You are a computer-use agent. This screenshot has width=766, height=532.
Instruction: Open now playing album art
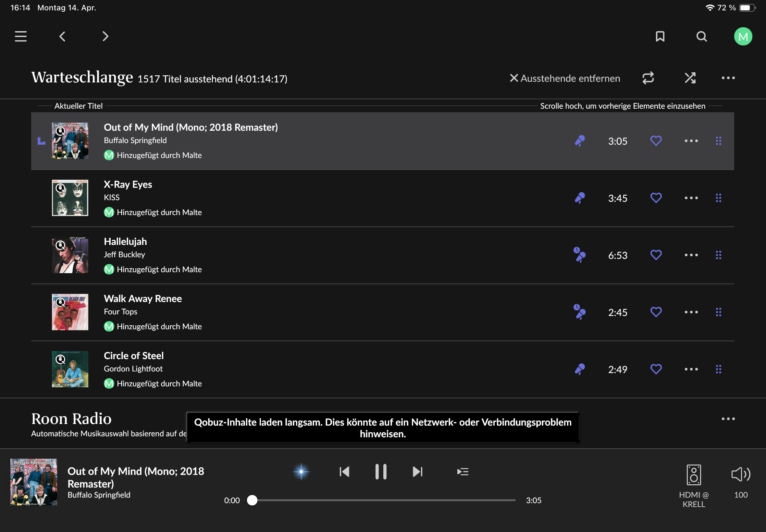34,482
